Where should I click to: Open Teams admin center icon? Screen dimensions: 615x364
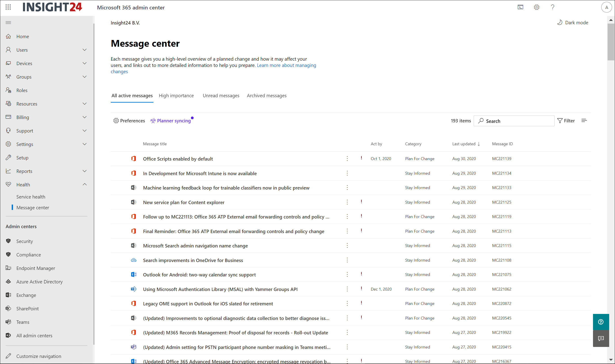pyautogui.click(x=9, y=322)
